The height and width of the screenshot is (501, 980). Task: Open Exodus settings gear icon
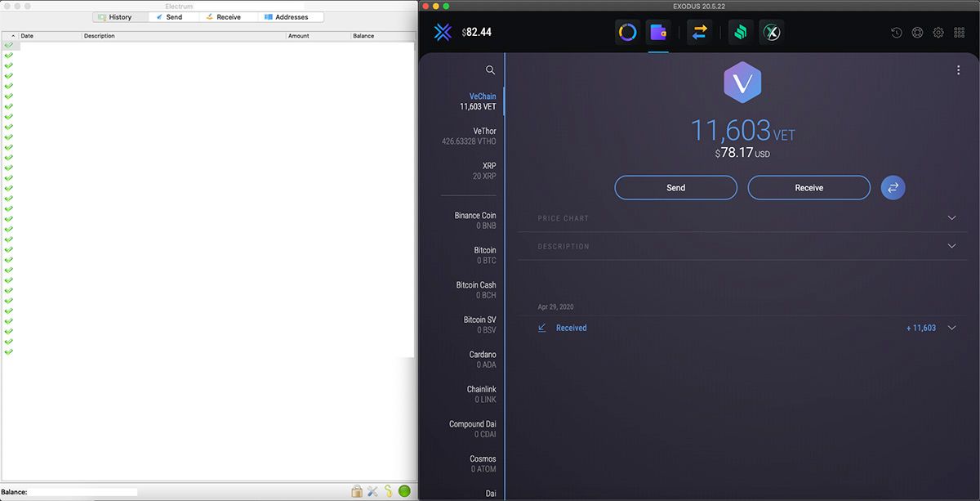938,33
